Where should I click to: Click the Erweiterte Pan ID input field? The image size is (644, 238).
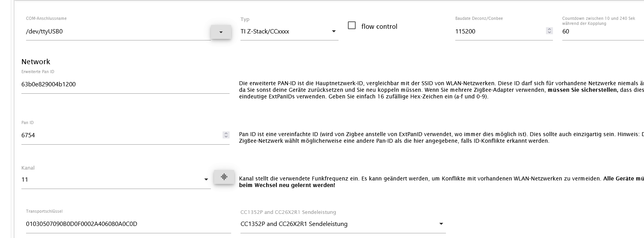coord(125,84)
